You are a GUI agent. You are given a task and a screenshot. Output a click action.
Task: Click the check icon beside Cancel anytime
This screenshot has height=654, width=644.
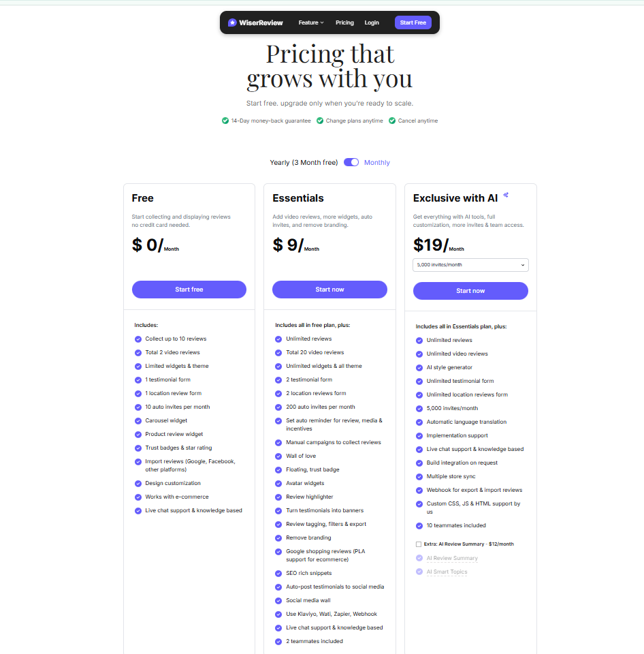point(392,120)
